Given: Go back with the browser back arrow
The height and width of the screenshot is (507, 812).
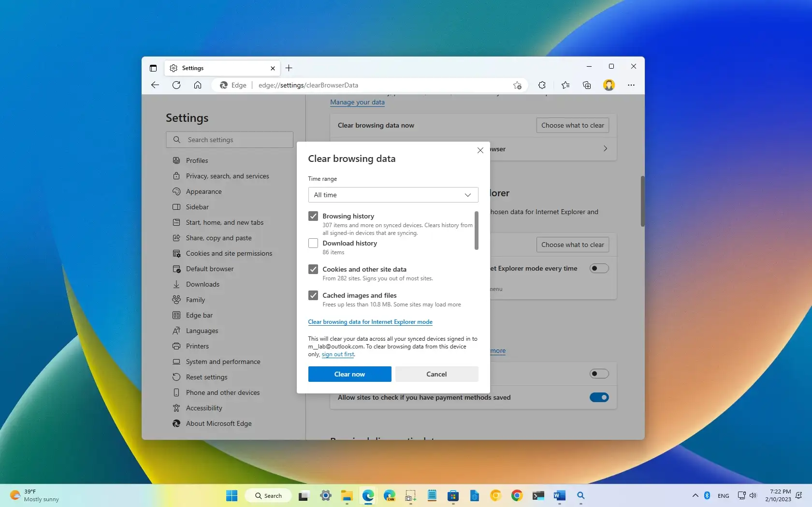Looking at the screenshot, I should (155, 85).
